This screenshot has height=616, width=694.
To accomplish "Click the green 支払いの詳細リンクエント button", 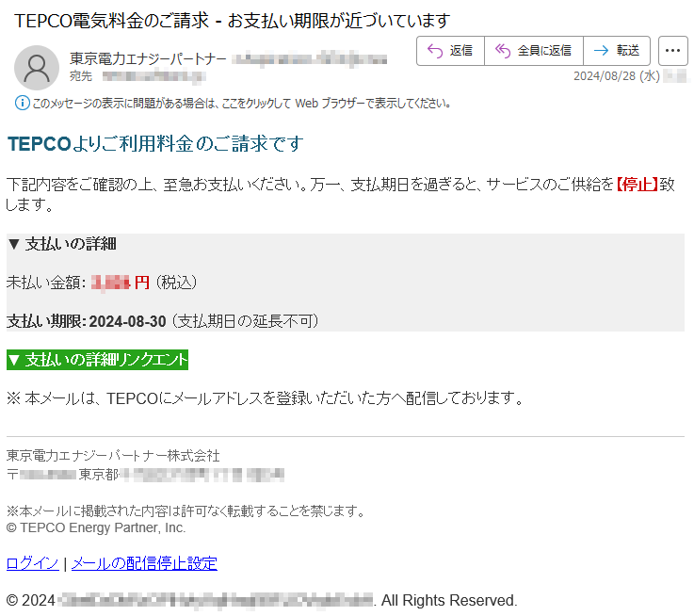I will [x=97, y=360].
